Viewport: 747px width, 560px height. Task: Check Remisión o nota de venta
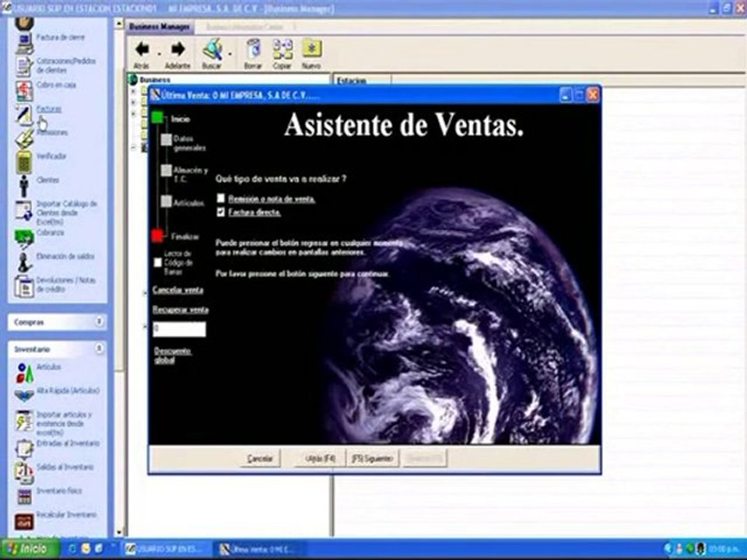tap(220, 198)
